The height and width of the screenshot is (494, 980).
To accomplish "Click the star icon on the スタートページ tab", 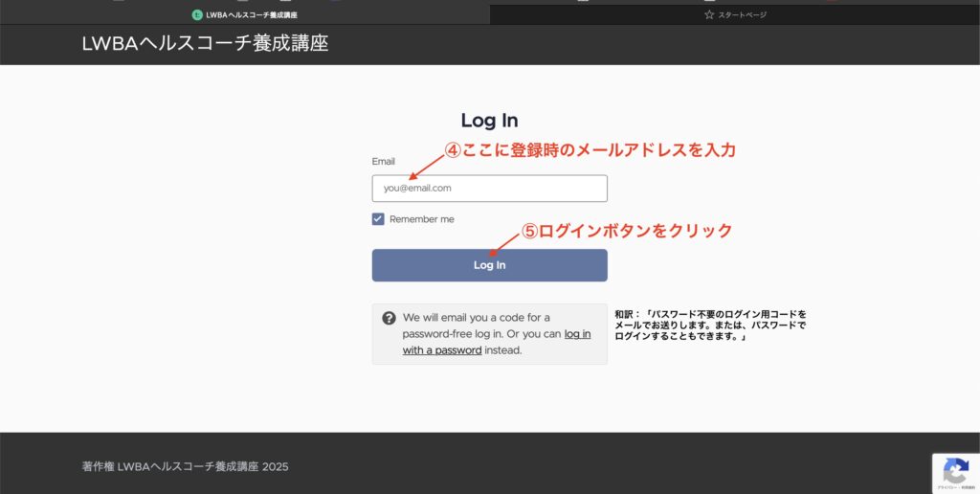I will [709, 15].
